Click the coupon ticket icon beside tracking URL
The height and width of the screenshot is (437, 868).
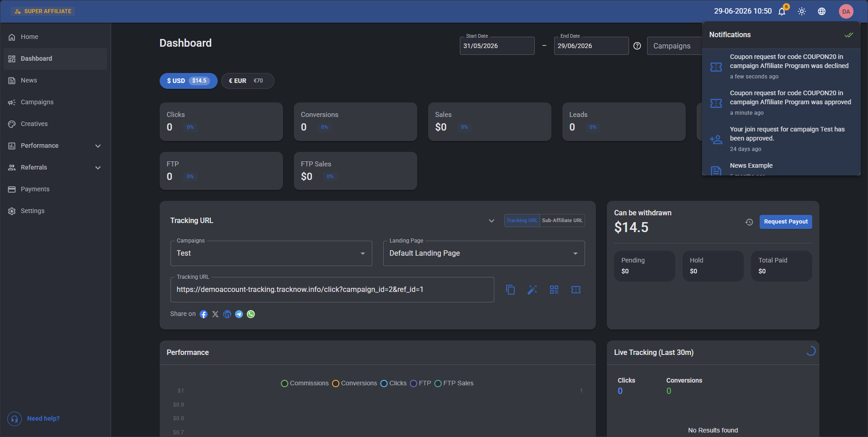tap(576, 290)
